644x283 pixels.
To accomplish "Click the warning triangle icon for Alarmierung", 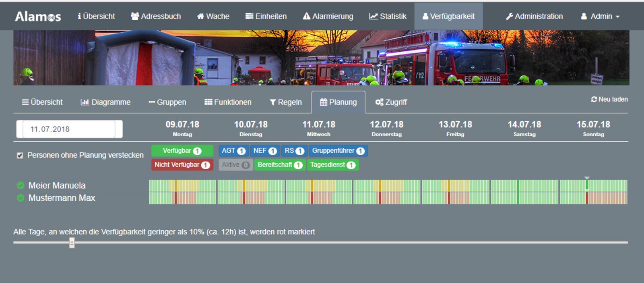I will point(306,17).
